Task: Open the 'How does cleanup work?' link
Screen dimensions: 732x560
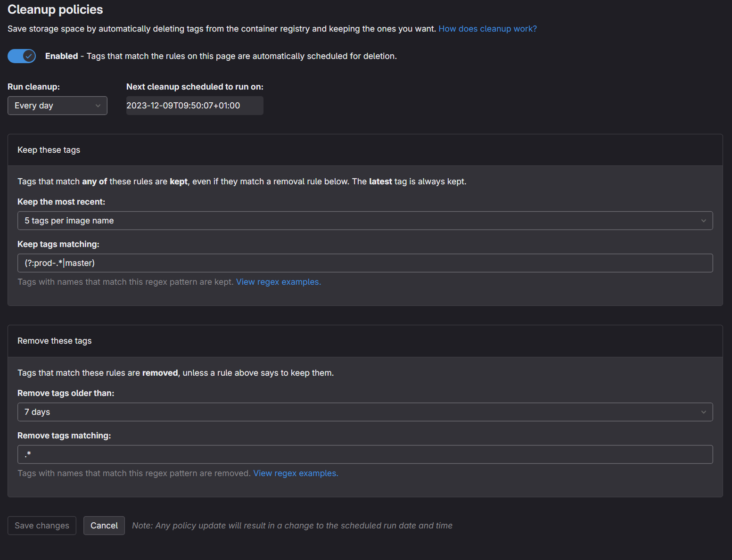Action: click(487, 29)
